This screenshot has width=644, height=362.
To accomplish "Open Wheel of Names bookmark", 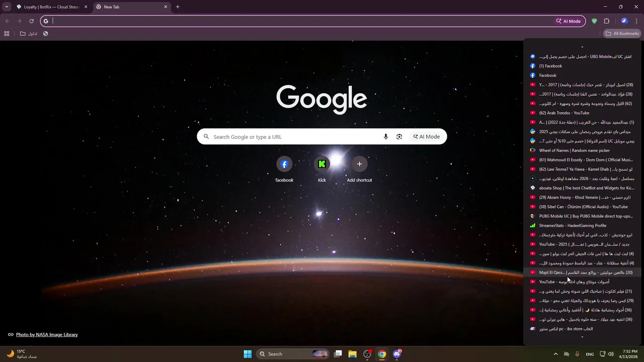I will 582,150.
